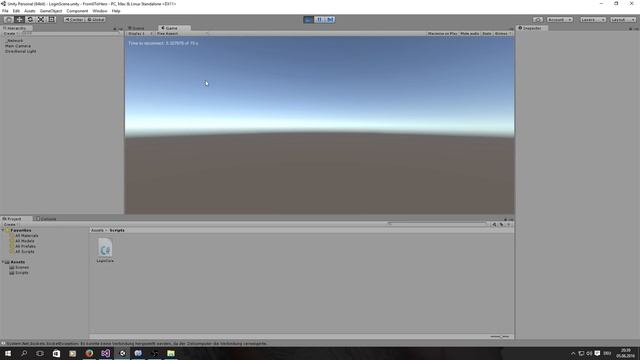Focus the Hierarchy search field
The width and height of the screenshot is (640, 360).
click(x=70, y=33)
